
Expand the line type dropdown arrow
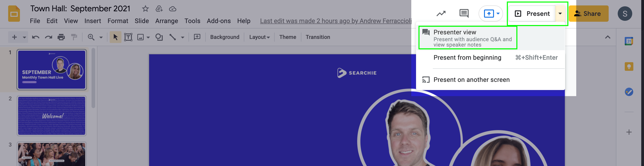click(x=182, y=38)
